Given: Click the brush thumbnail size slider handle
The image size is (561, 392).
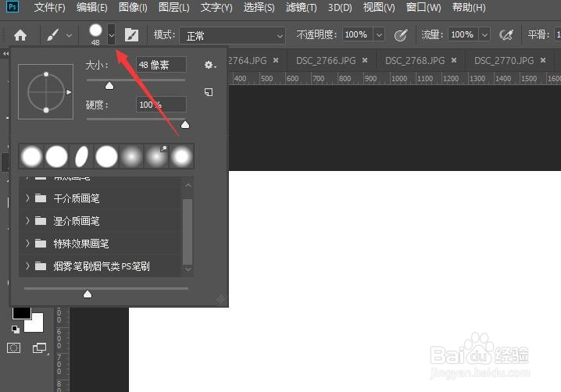Looking at the screenshot, I should click(88, 294).
